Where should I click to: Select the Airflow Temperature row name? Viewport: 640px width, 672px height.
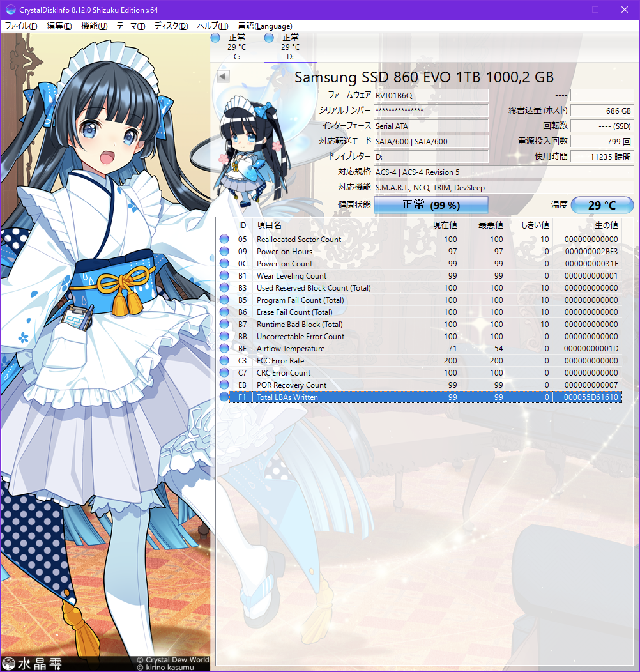pos(290,348)
